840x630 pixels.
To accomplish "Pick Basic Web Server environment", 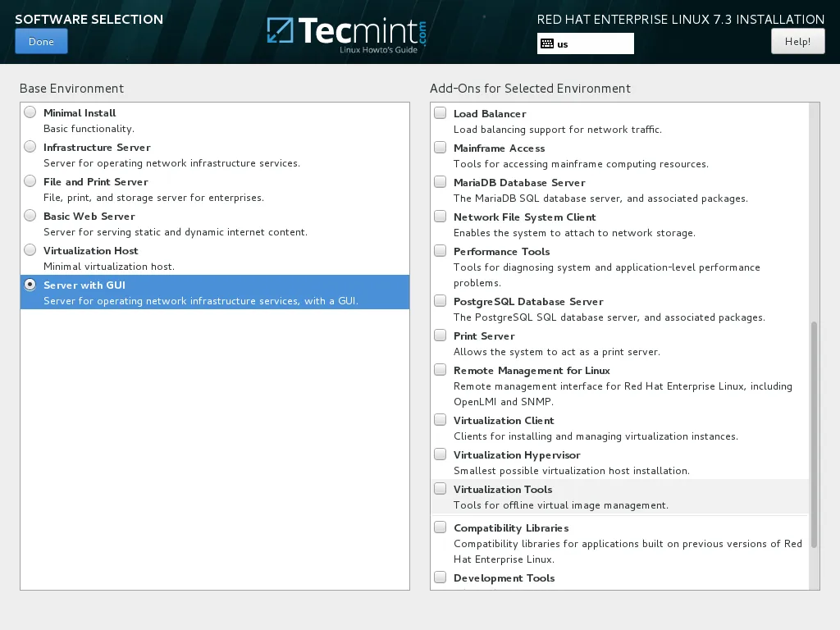I will tap(30, 215).
